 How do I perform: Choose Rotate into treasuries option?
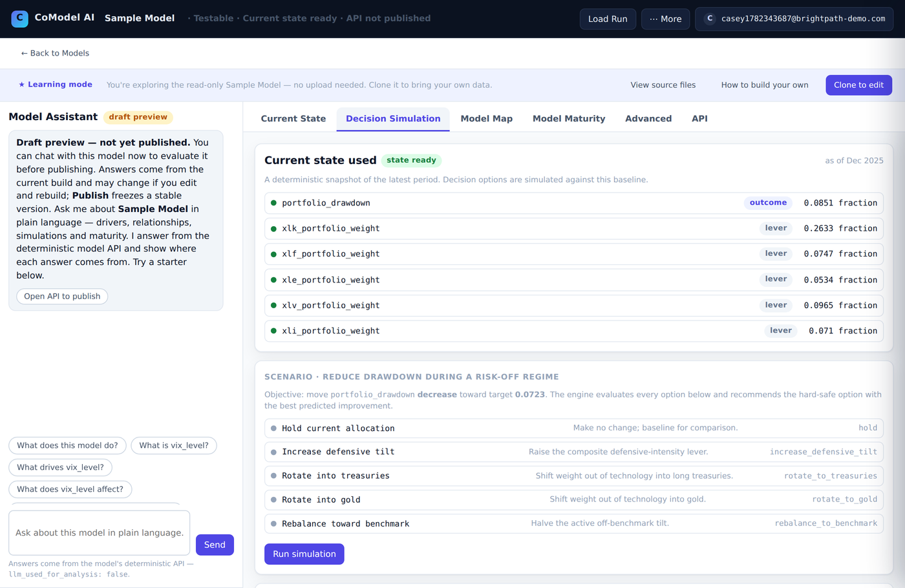tap(574, 476)
